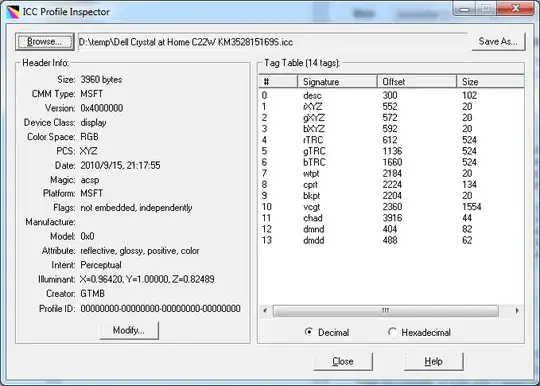Screen dimensions: 540x386
Task: Select the bkpt tag row
Action: pyautogui.click(x=391, y=196)
